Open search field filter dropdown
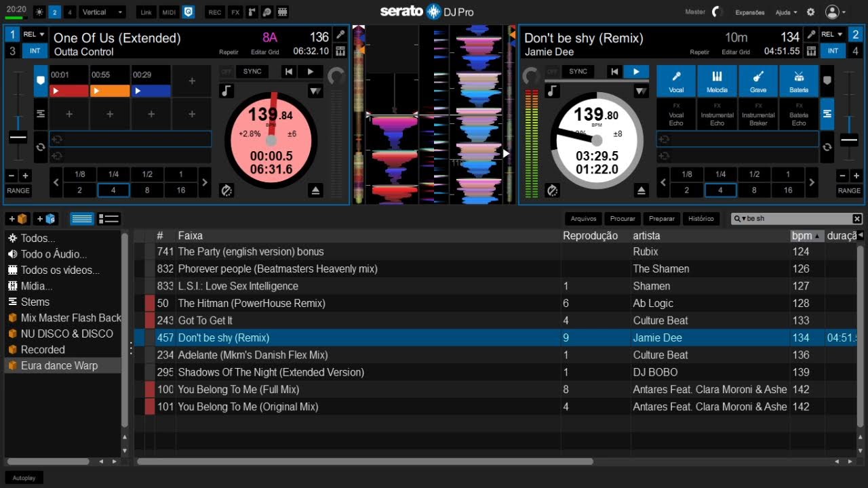The image size is (868, 488). pyautogui.click(x=740, y=219)
